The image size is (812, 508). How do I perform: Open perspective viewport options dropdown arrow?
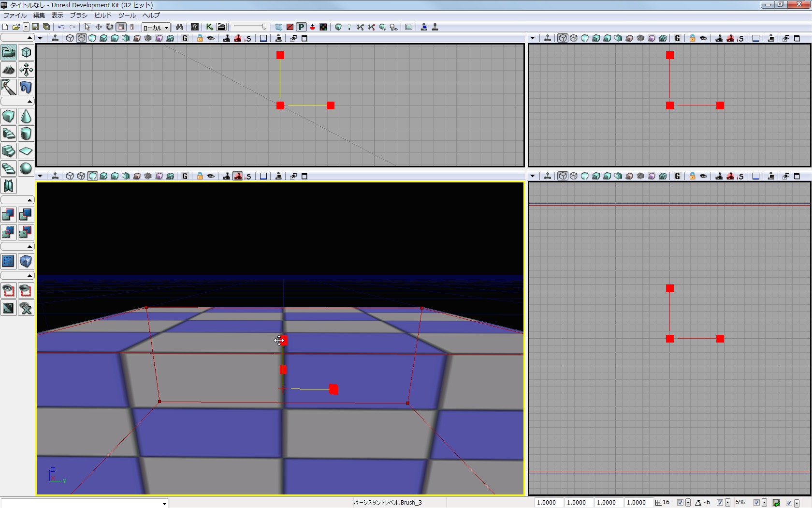[x=40, y=176]
